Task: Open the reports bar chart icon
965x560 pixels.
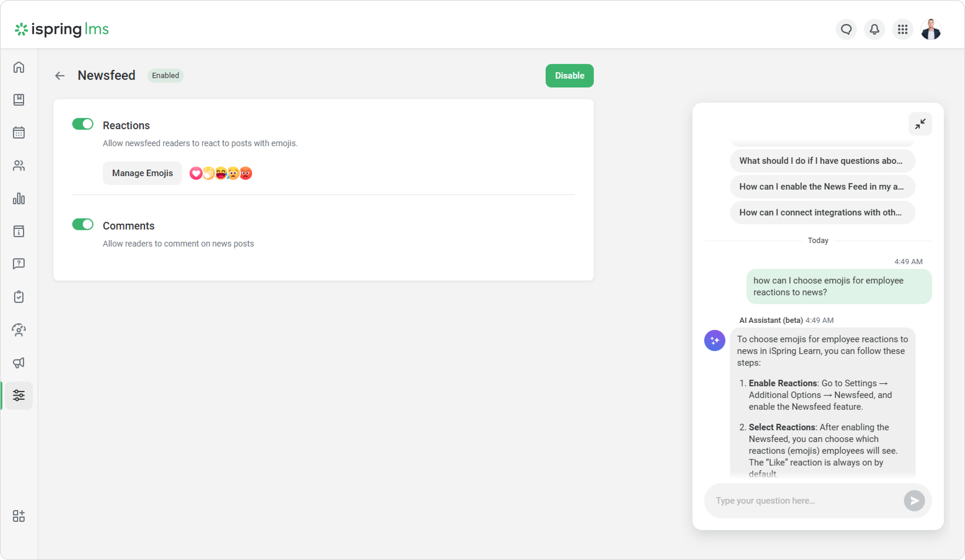Action: coord(19,199)
